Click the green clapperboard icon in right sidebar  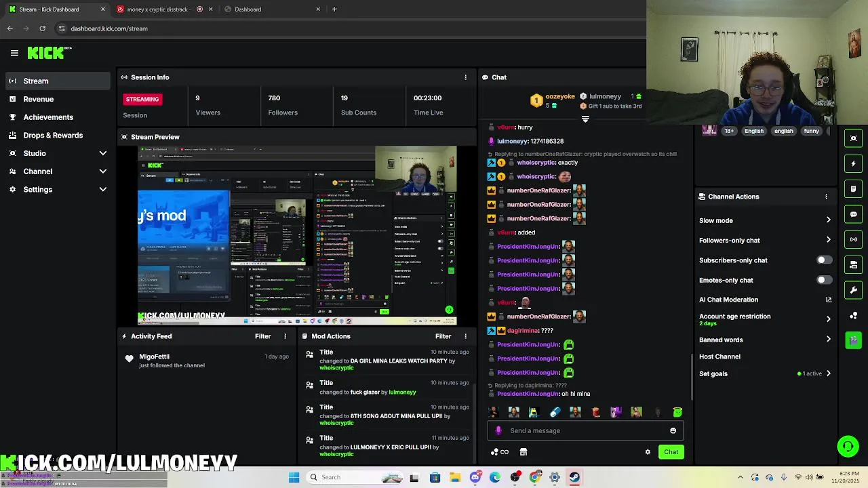pyautogui.click(x=853, y=340)
